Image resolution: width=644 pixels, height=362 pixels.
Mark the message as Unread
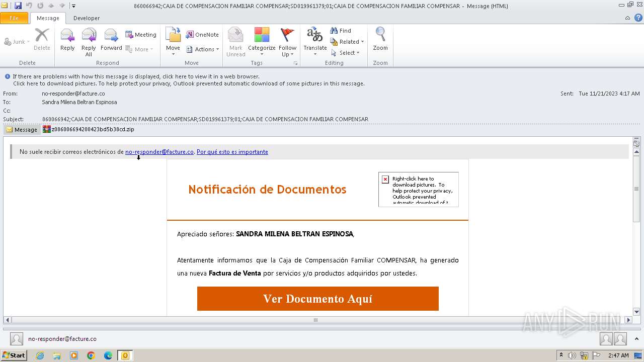tap(235, 42)
